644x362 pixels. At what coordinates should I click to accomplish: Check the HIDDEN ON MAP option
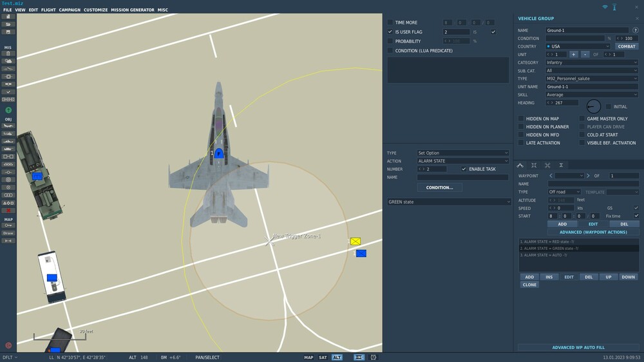[x=521, y=119]
